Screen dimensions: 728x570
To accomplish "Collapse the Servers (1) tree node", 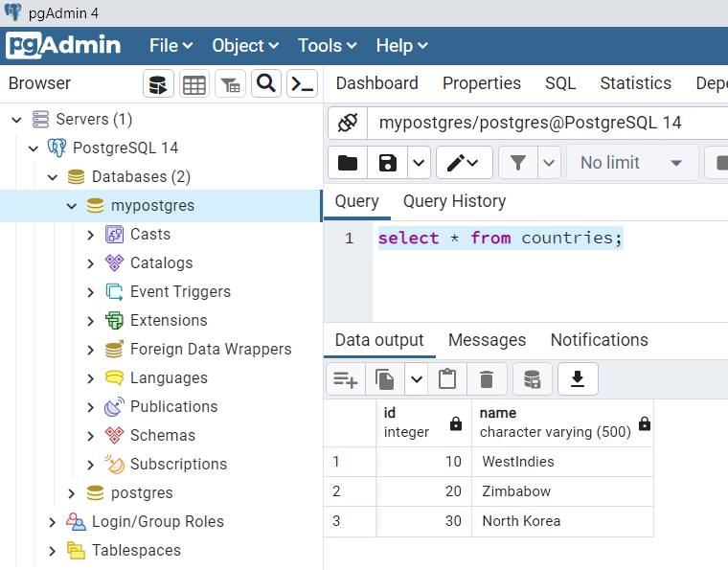I will point(16,120).
